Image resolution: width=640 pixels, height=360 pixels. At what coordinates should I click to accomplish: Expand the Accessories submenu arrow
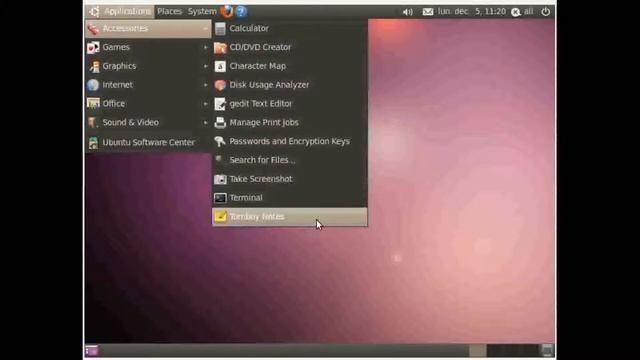point(205,29)
